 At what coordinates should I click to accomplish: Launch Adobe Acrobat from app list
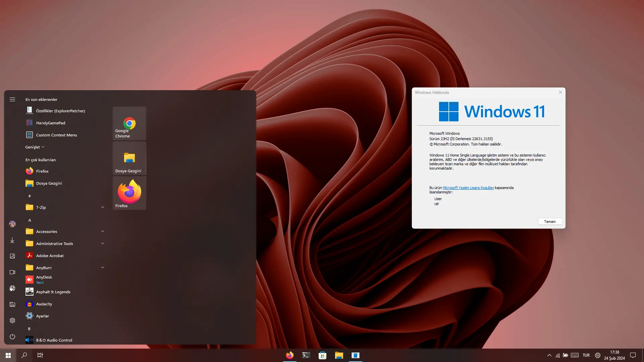click(65, 255)
